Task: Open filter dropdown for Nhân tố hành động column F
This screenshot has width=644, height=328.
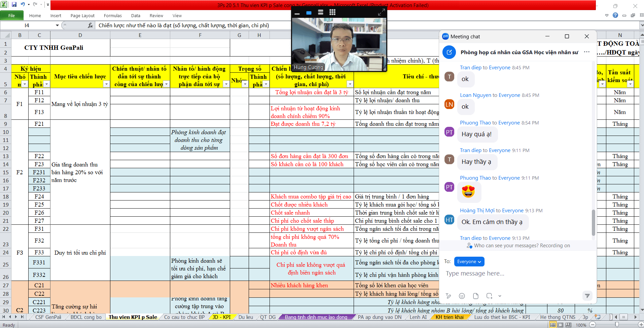Action: 226,84
